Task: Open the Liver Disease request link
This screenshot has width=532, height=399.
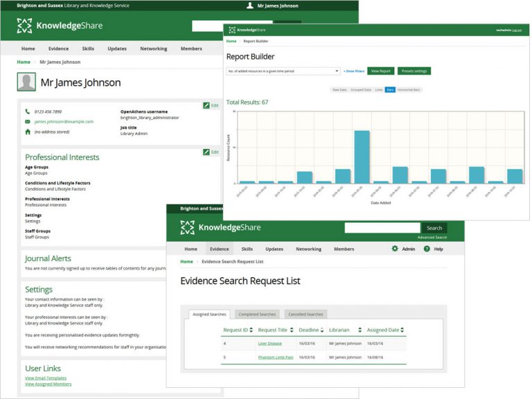Action: pos(269,343)
